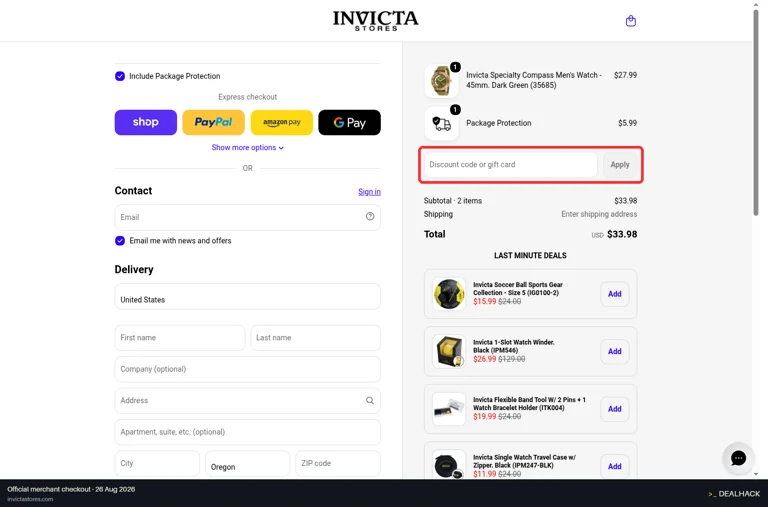Uncheck Email me with news and offers

pos(120,241)
